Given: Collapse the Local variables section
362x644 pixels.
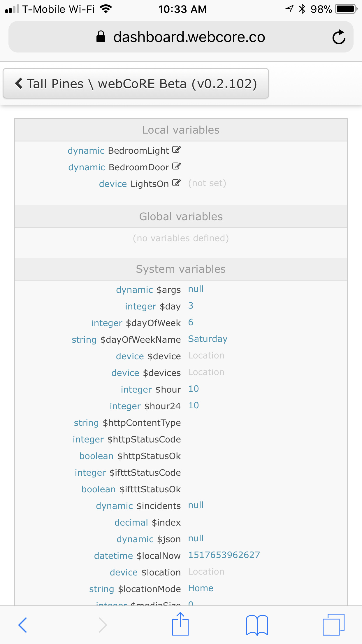Looking at the screenshot, I should (181, 130).
